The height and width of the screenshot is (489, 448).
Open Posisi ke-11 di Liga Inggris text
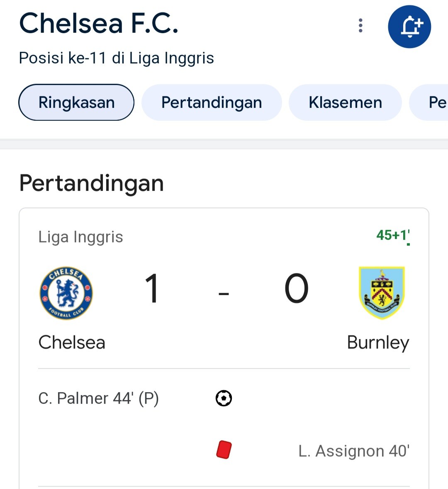point(116,58)
